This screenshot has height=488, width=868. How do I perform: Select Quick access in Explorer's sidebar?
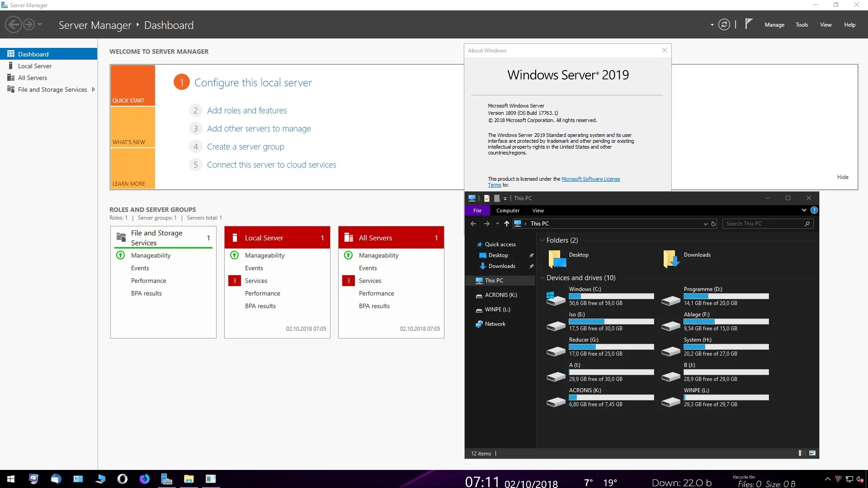click(x=500, y=244)
